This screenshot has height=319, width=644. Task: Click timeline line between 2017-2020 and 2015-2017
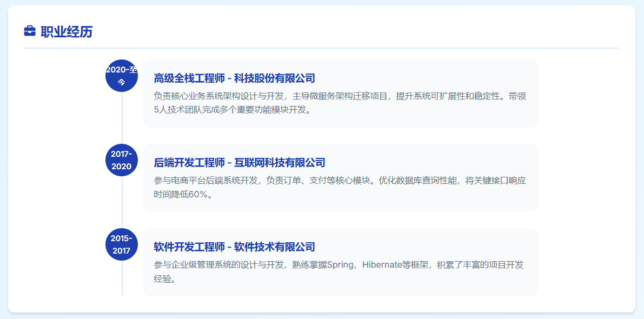click(x=122, y=202)
